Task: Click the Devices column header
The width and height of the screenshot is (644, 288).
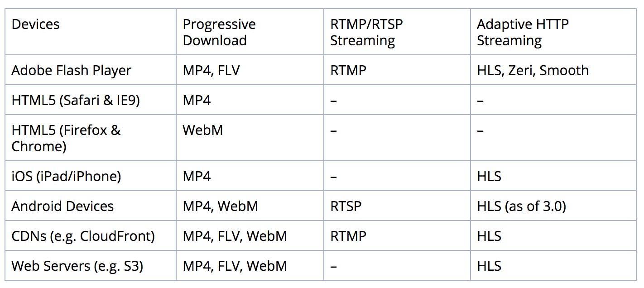Action: click(91, 32)
